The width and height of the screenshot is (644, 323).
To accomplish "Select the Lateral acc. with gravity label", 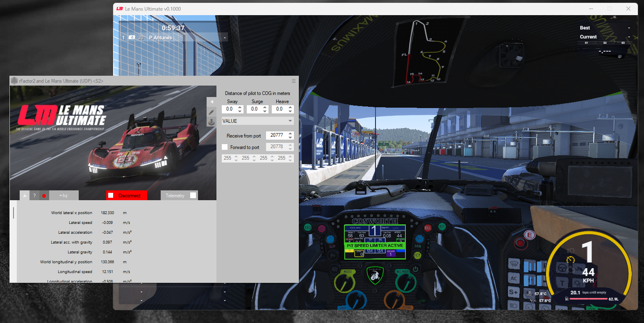I will pyautogui.click(x=71, y=242).
